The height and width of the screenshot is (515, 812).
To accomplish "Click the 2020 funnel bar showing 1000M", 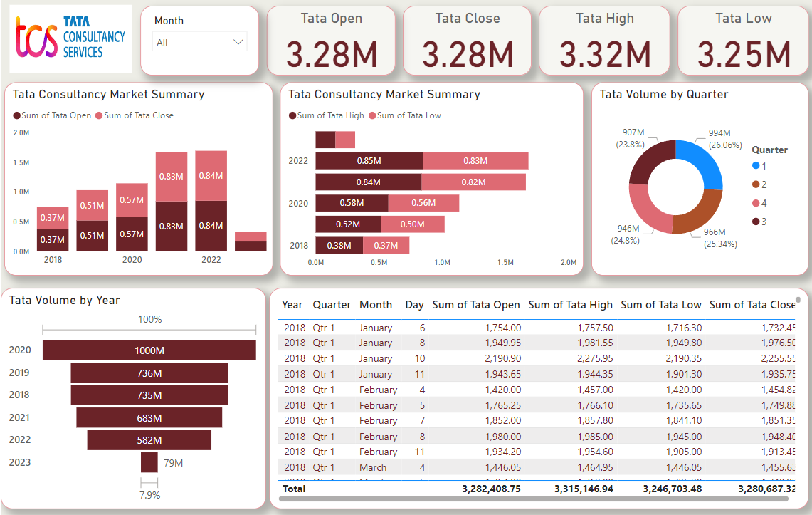I will [149, 350].
